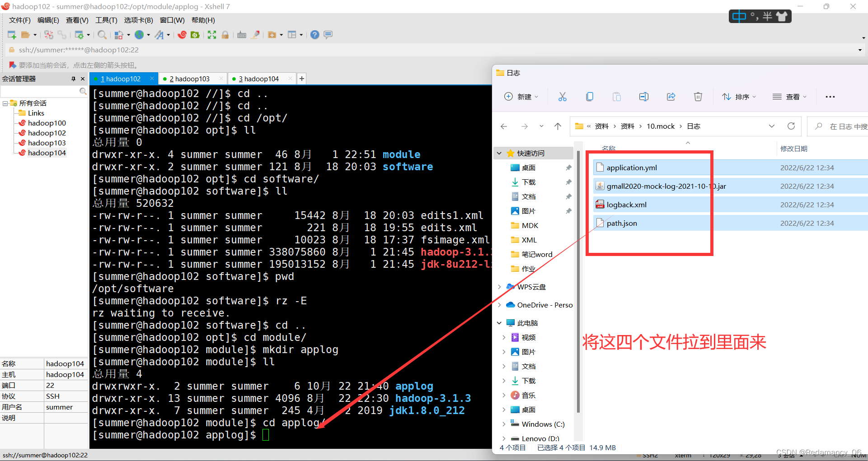Image resolution: width=868 pixels, height=461 pixels.
Task: Click the Help question mark icon
Action: click(315, 35)
